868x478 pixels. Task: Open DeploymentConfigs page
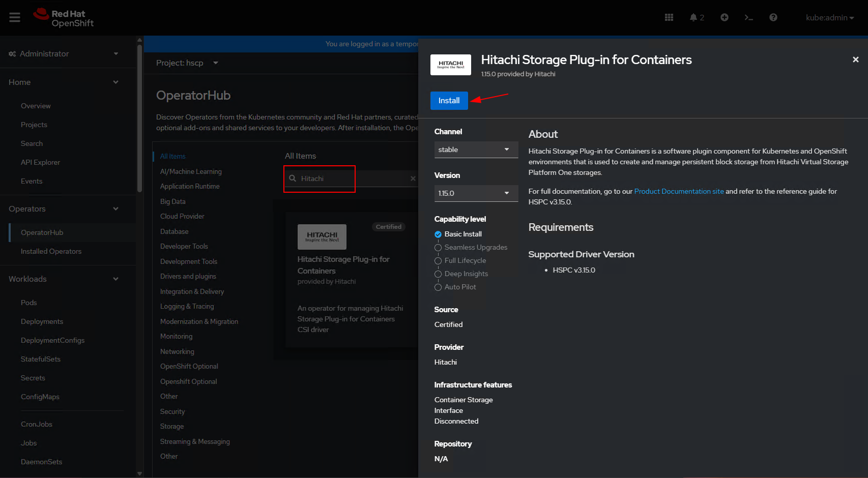point(53,340)
